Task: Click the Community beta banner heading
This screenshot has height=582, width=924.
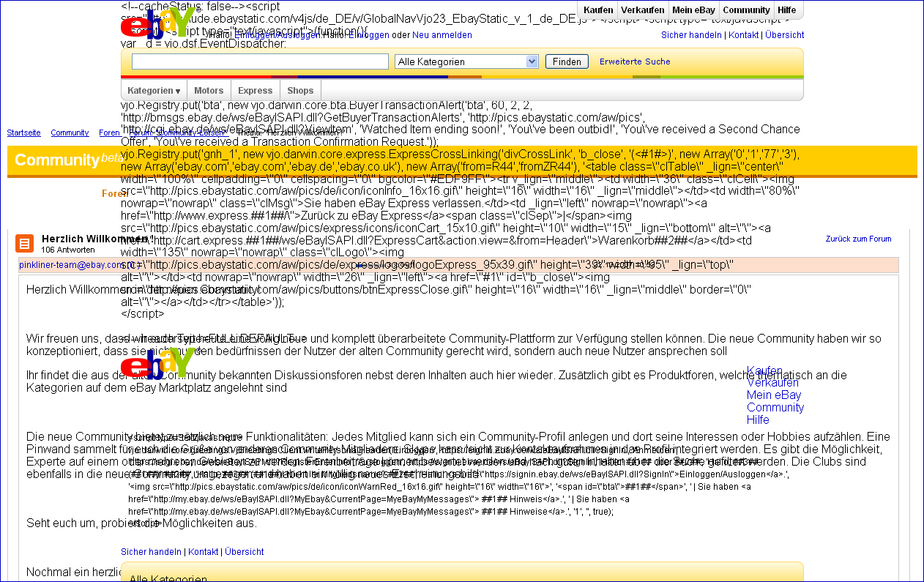Action: pyautogui.click(x=70, y=160)
